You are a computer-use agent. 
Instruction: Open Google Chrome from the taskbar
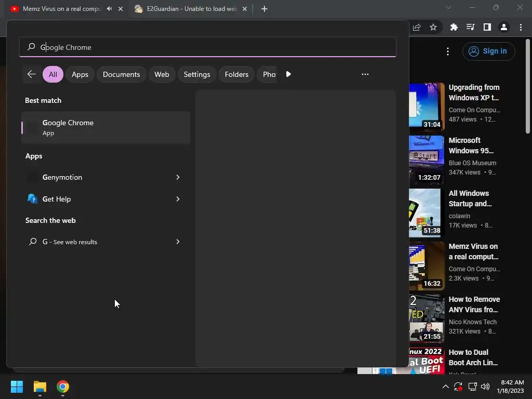click(x=63, y=387)
